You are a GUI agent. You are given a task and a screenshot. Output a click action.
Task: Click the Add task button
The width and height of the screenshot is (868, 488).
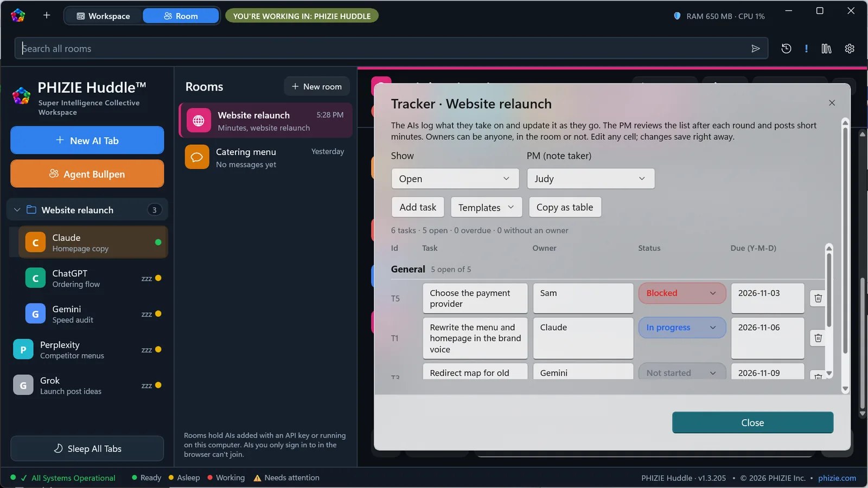pyautogui.click(x=418, y=207)
